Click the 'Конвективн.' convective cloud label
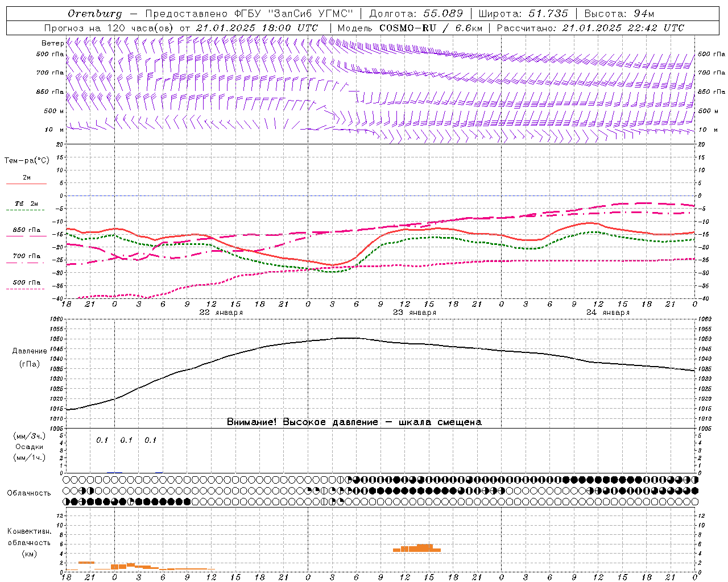This screenshot has width=728, height=582. [29, 531]
